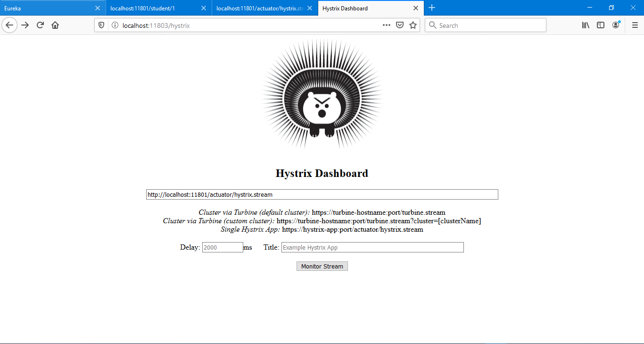Click the Single Hystrix App URL text
The width and height of the screenshot is (644, 344).
353,229
